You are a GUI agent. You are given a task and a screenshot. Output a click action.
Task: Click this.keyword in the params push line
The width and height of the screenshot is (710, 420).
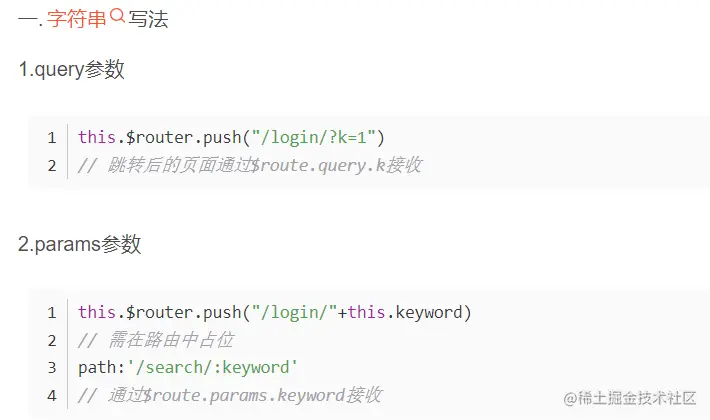tap(405, 312)
